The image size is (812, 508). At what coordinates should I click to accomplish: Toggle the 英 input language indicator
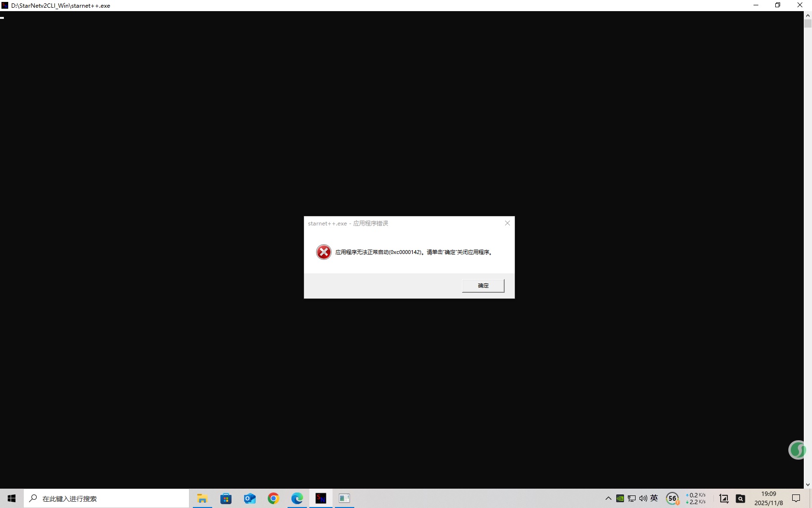[x=654, y=498]
